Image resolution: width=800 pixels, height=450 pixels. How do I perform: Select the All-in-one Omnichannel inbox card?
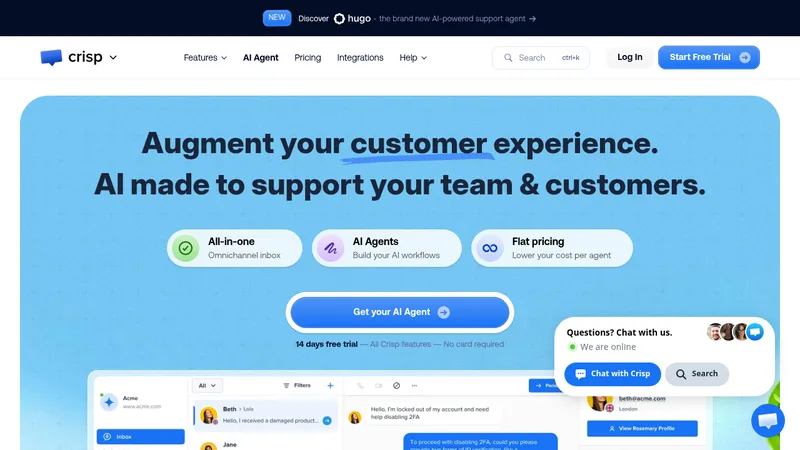click(x=235, y=248)
